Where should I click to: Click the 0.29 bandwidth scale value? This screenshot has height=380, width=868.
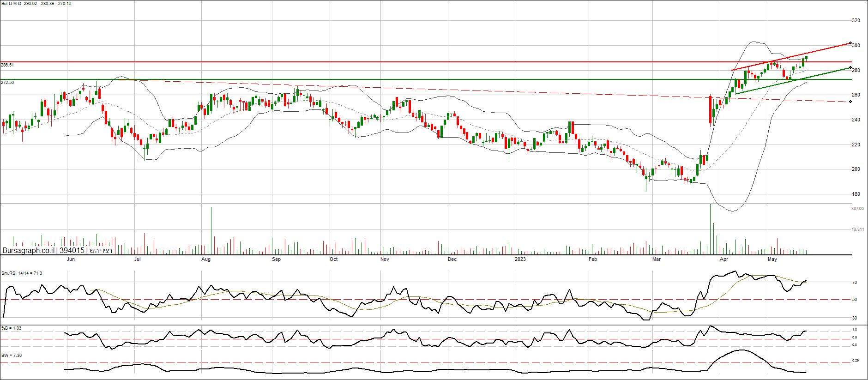point(855,361)
